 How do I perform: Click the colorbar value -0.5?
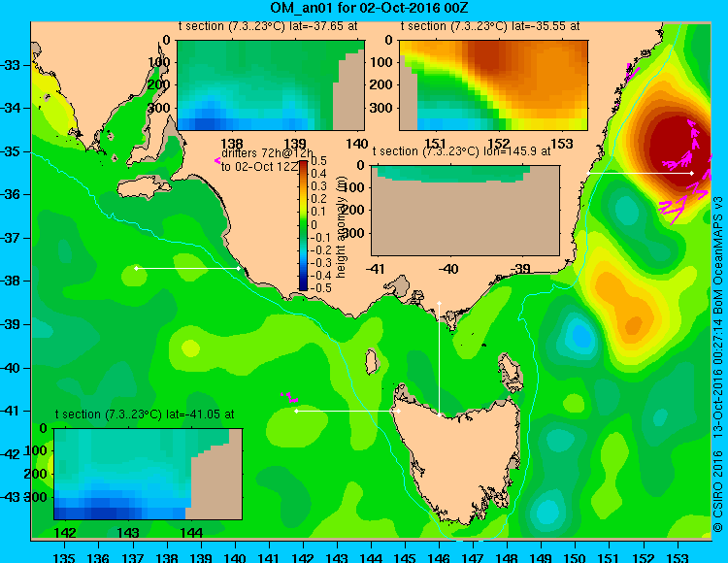320,287
